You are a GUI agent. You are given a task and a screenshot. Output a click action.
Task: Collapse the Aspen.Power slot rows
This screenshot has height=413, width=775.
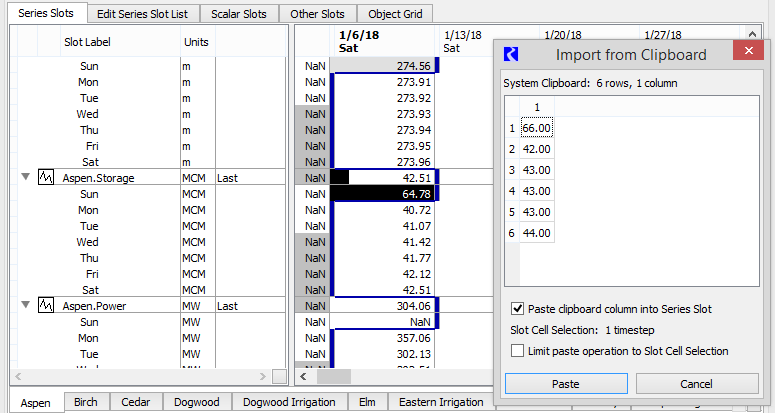(x=24, y=306)
